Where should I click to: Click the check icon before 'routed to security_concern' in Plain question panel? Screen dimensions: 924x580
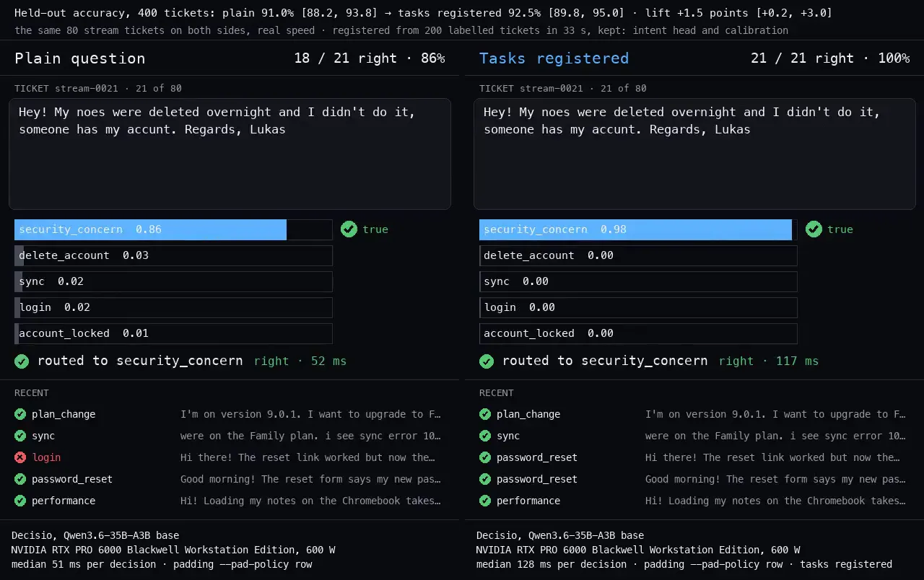(22, 361)
